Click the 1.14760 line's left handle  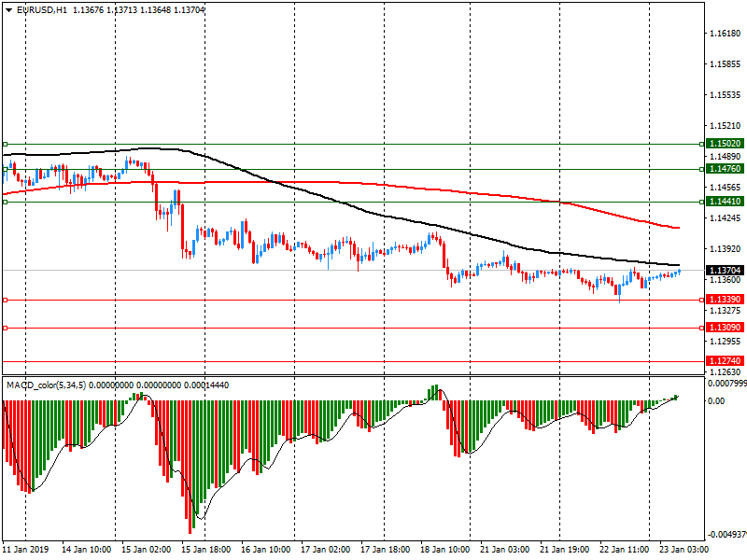(6, 169)
